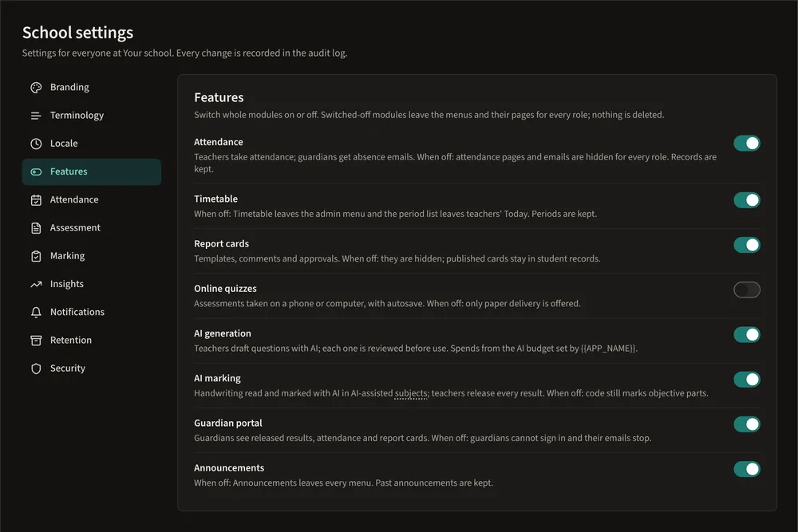Click the Terminology lines icon
Screen dimensions: 798x532
tap(36, 116)
